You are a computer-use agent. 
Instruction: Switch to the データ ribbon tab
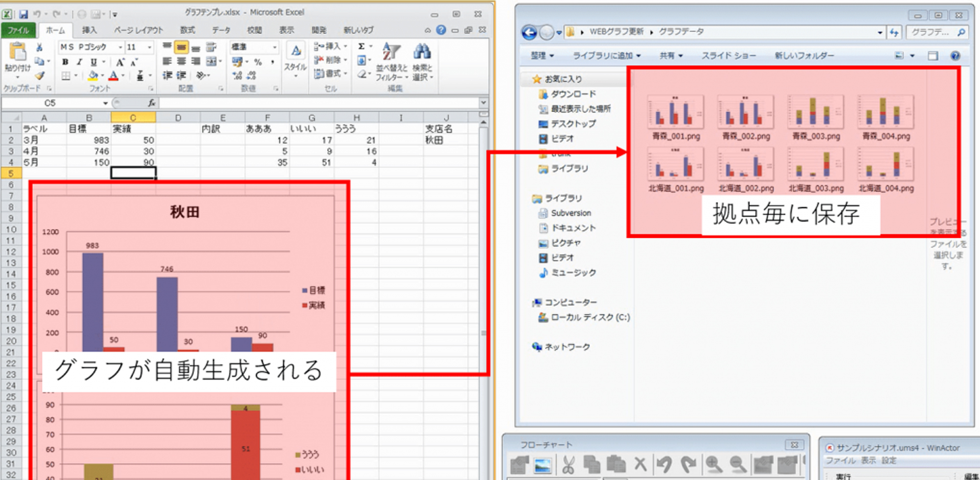pyautogui.click(x=221, y=30)
